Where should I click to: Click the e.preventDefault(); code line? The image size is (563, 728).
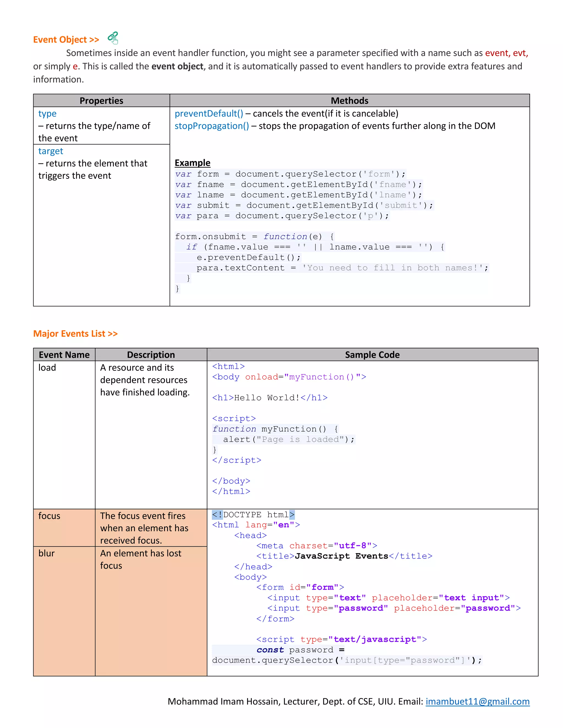pos(248,257)
